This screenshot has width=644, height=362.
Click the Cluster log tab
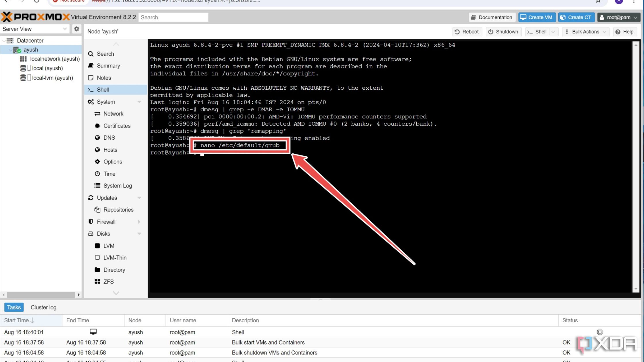pyautogui.click(x=43, y=307)
